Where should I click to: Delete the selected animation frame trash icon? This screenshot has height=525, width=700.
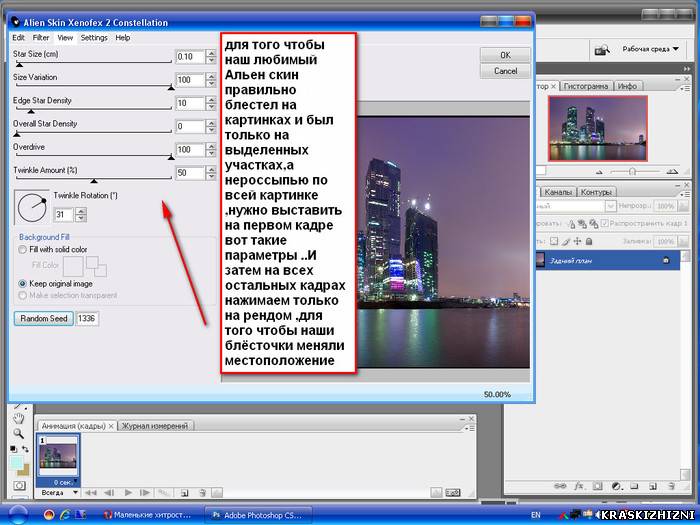(202, 493)
